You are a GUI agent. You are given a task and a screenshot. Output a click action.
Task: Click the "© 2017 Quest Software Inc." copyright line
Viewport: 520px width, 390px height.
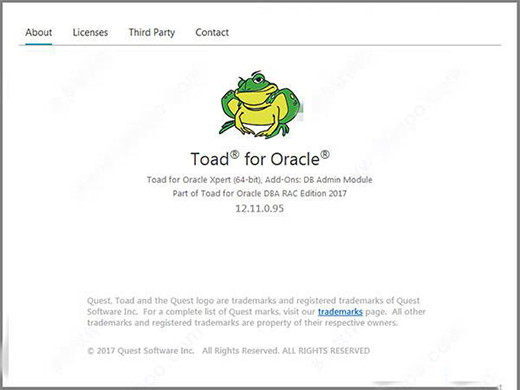click(x=228, y=351)
